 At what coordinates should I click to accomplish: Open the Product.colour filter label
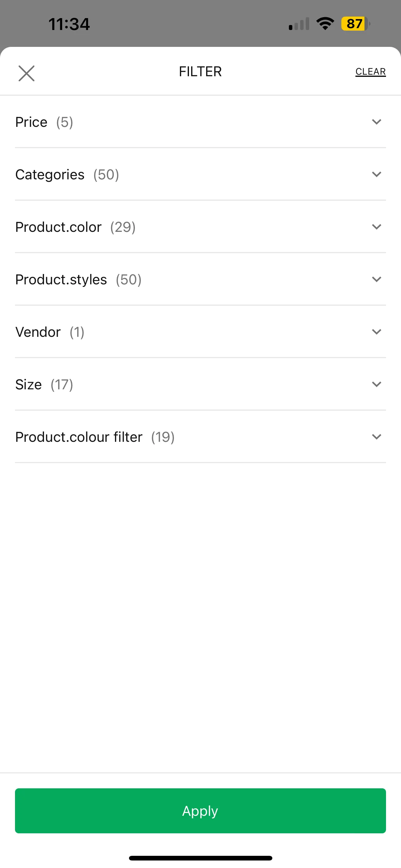pos(79,437)
